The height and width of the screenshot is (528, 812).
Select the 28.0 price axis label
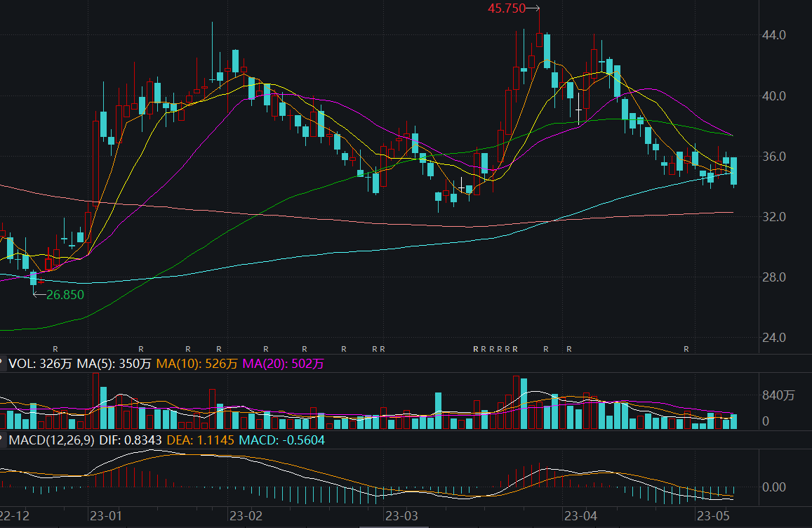pos(773,277)
